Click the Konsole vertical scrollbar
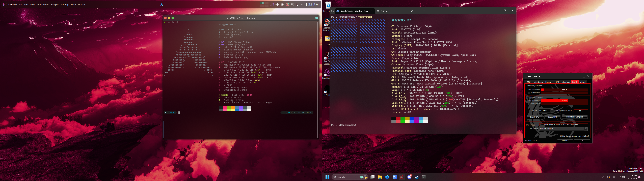644x181 pixels. pos(317,79)
